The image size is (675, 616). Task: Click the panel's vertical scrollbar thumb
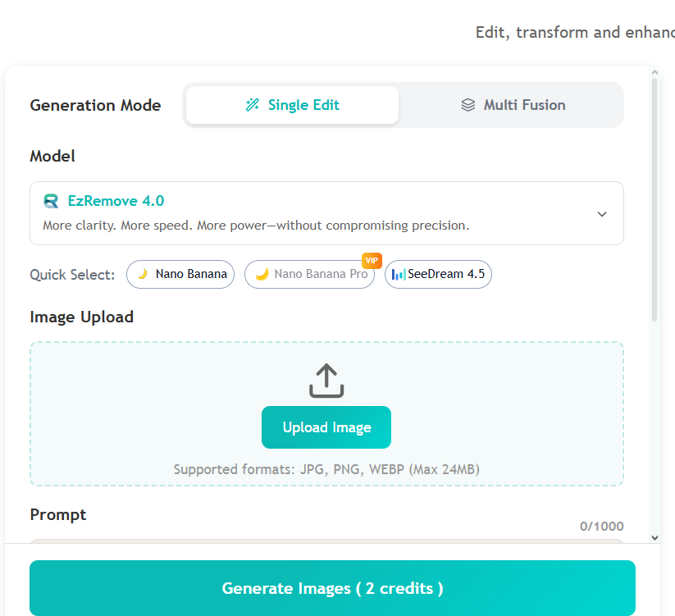click(654, 197)
